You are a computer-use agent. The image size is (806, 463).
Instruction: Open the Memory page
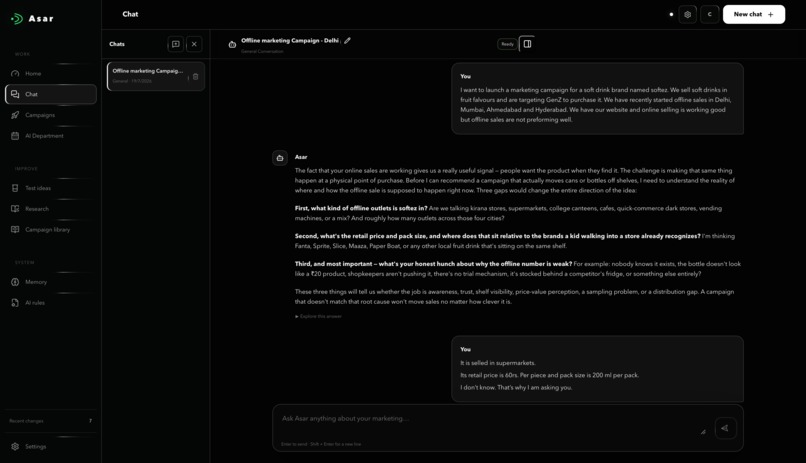coord(50,282)
